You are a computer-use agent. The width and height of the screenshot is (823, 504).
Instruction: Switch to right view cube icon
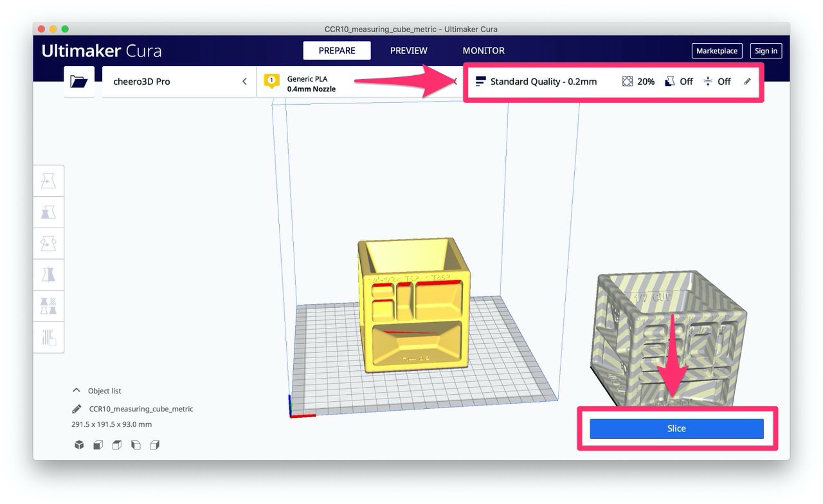coord(155,445)
